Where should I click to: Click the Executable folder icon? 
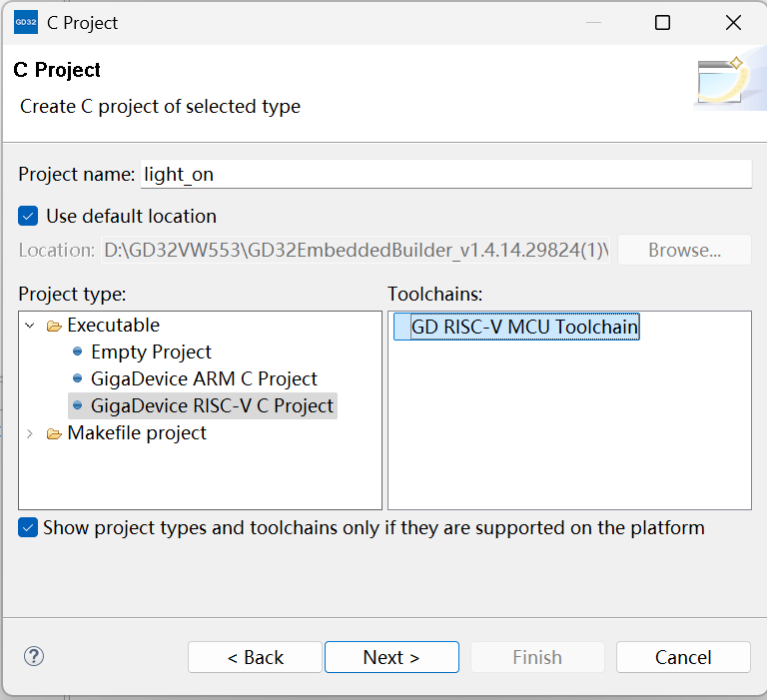point(54,326)
